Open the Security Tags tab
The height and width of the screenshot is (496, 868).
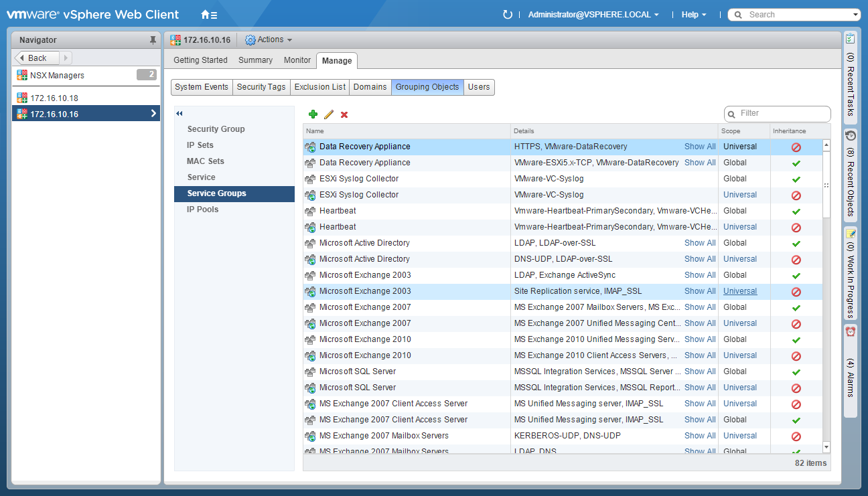click(x=261, y=87)
